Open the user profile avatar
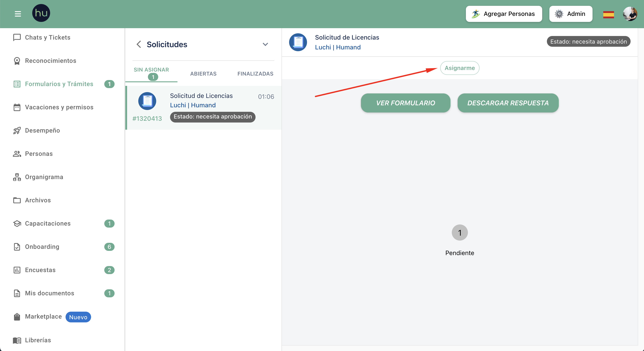The image size is (644, 351). pos(630,14)
